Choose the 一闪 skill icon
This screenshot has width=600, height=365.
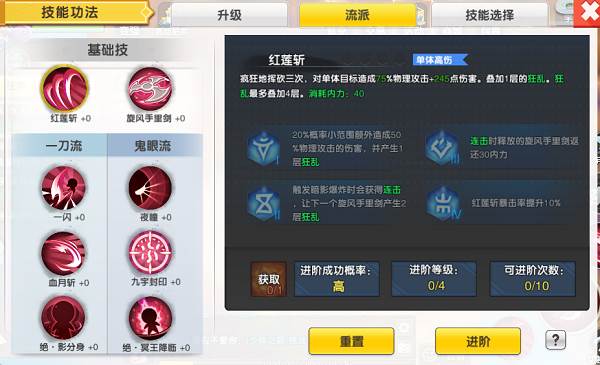[x=64, y=188]
